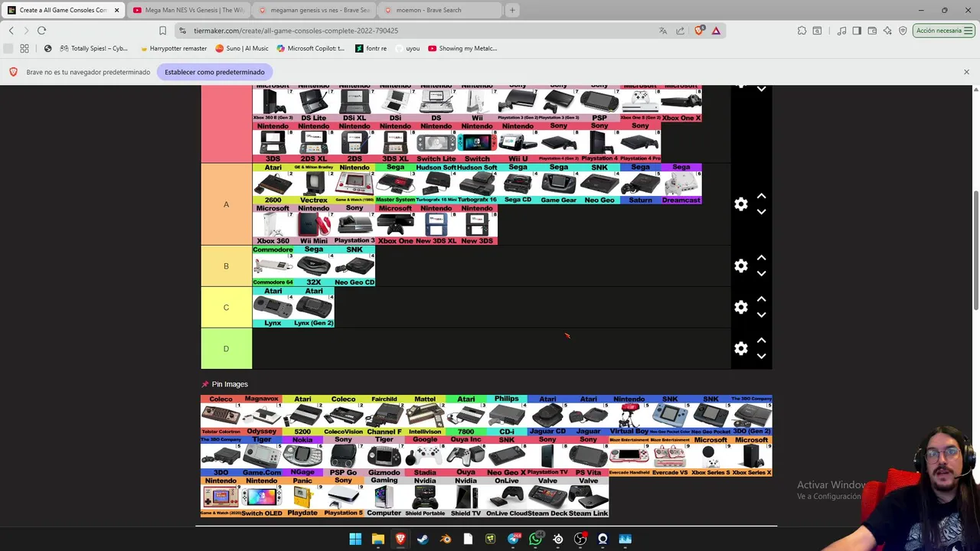Move tier B row up

pos(761,258)
